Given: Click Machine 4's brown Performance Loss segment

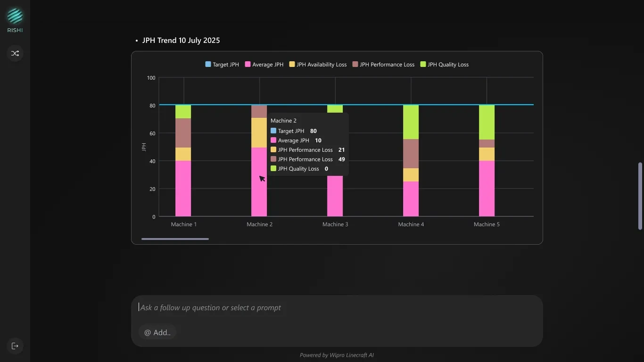Looking at the screenshot, I should point(411,154).
